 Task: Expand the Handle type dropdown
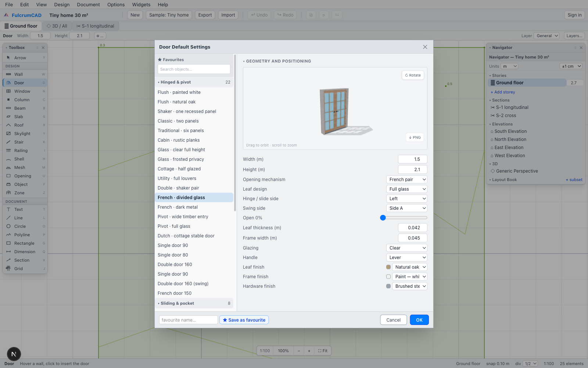click(x=407, y=258)
